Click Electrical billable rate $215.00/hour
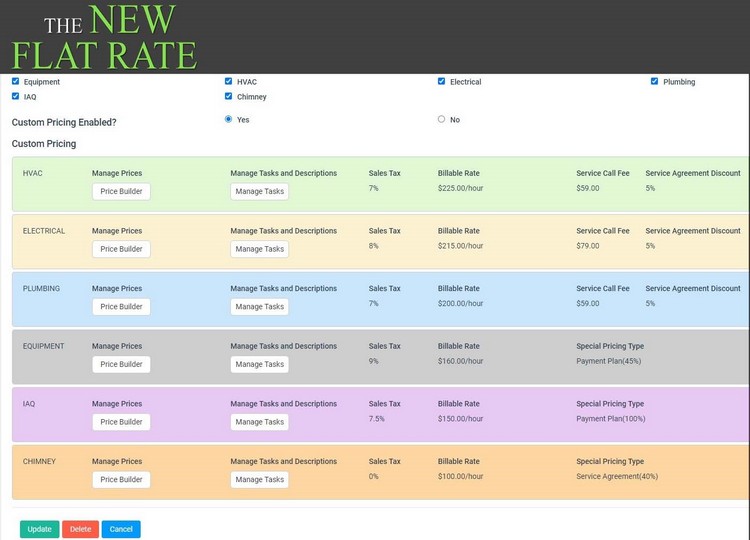The width and height of the screenshot is (750, 540). pos(460,246)
